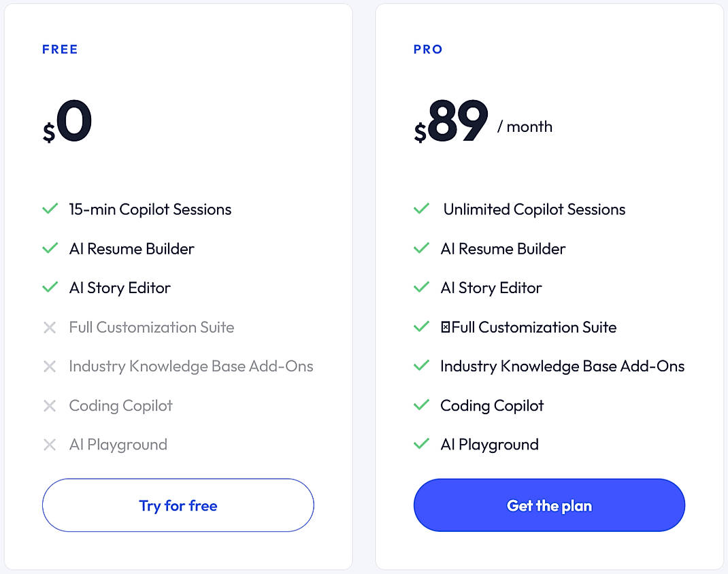Click the checkmark next to Coding Copilot on Pro plan
Screen dimensions: 728x574
421,405
